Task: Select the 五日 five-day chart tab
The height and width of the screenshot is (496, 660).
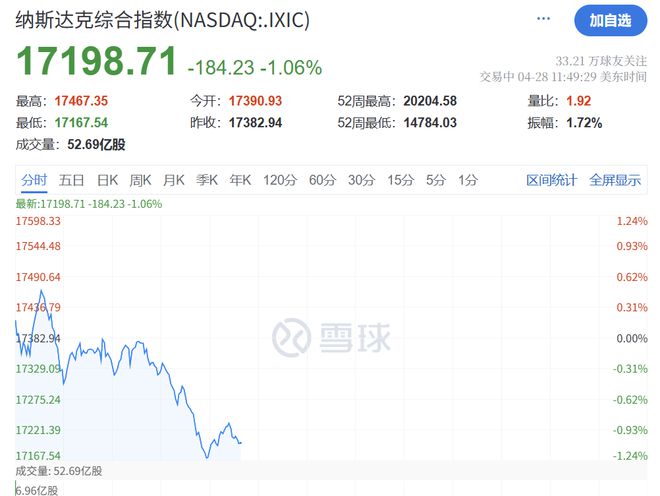Action: coord(71,180)
